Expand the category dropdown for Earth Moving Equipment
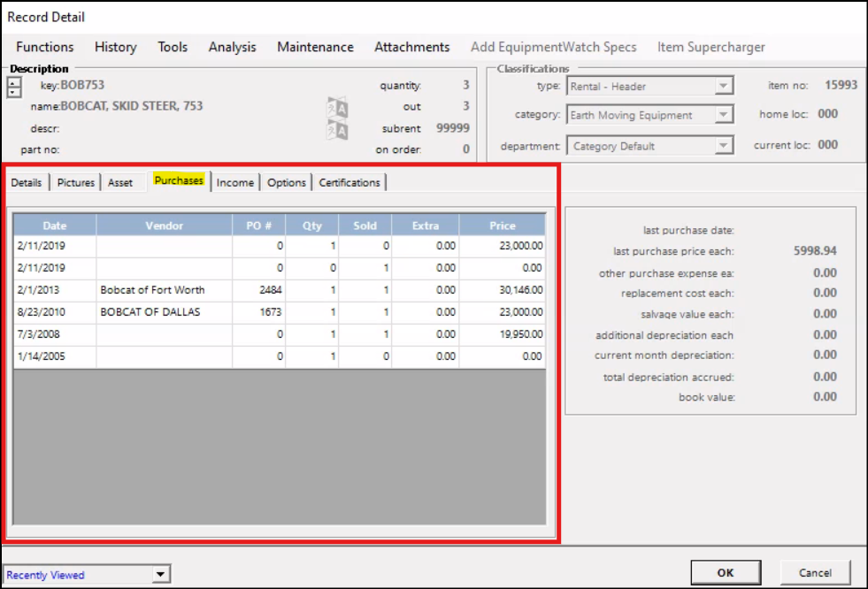 [x=724, y=115]
